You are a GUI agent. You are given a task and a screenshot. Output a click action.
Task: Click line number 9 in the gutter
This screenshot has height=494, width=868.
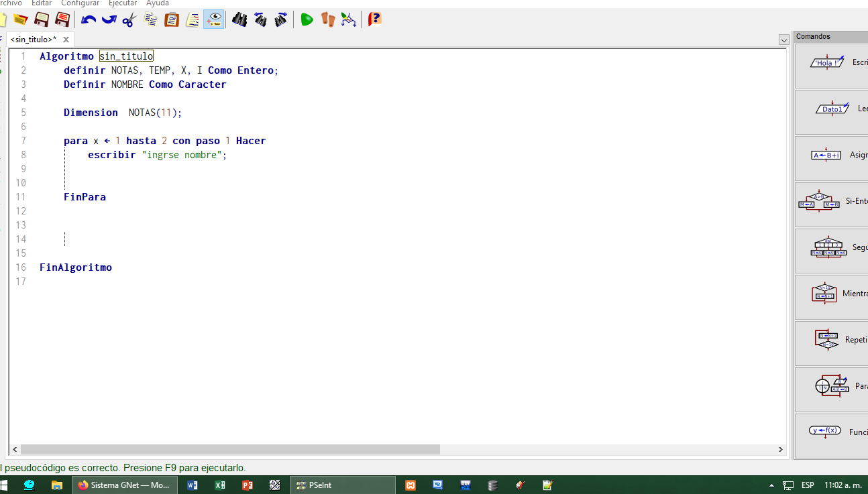[x=23, y=169]
